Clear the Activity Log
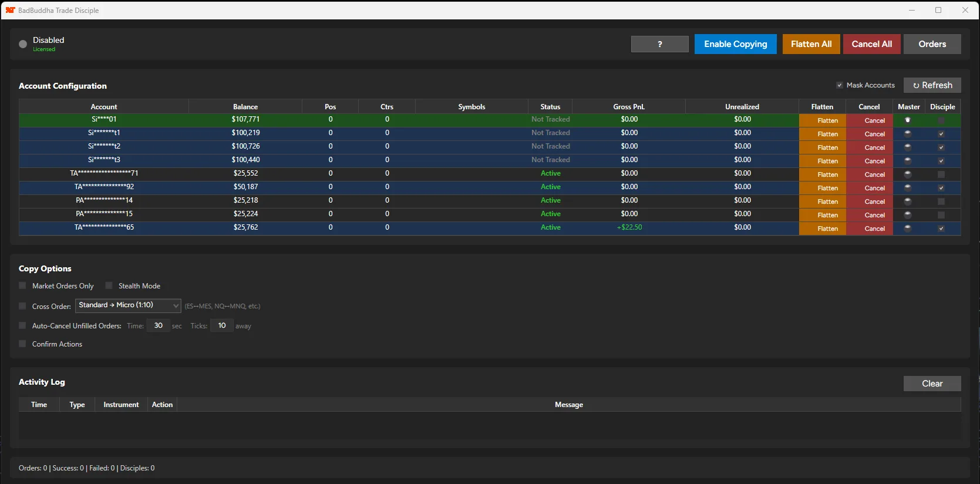 pyautogui.click(x=932, y=384)
